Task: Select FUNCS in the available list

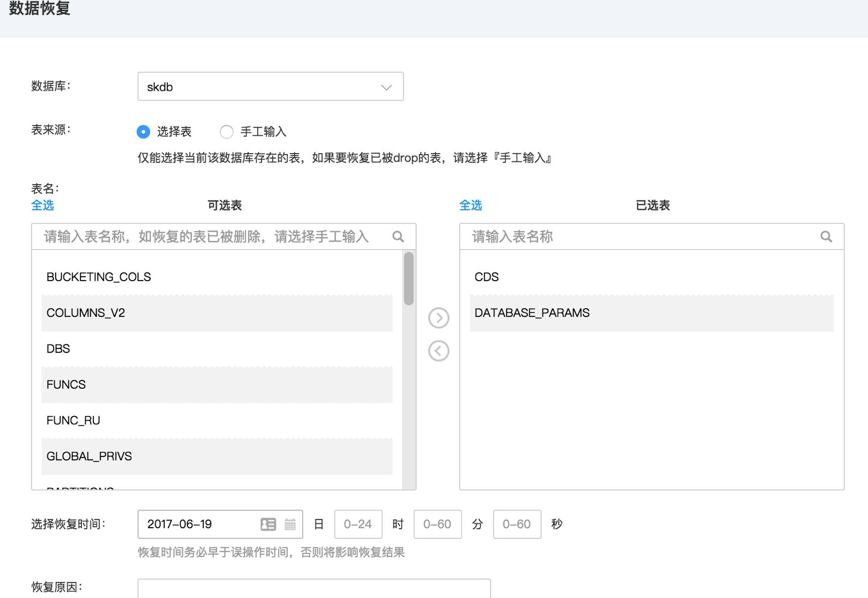Action: click(217, 385)
